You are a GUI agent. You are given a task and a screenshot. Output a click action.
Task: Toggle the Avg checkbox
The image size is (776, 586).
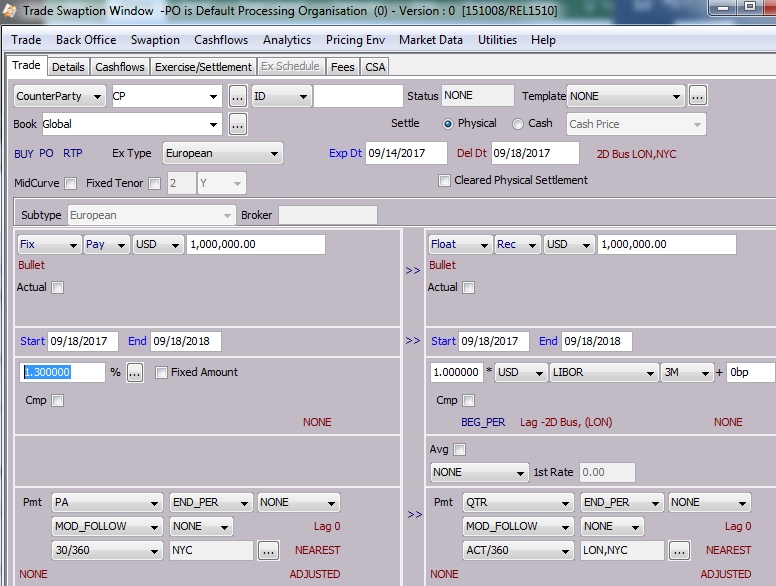[x=459, y=449]
